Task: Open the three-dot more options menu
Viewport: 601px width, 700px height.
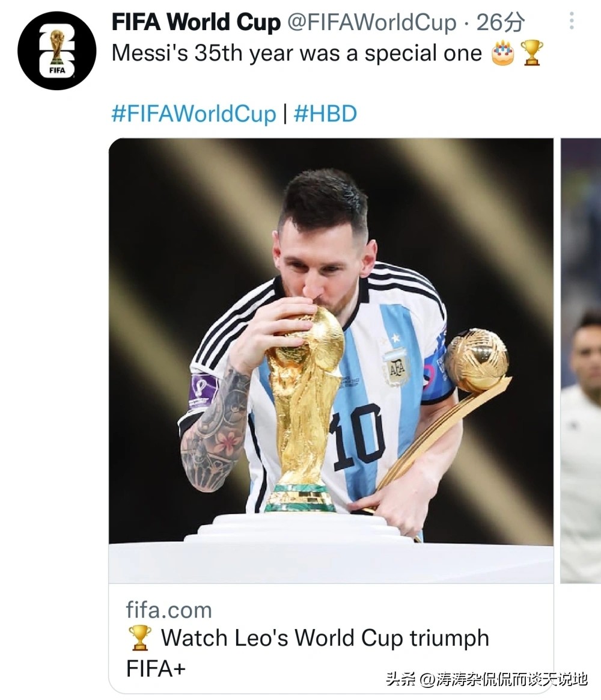Action: click(x=572, y=22)
